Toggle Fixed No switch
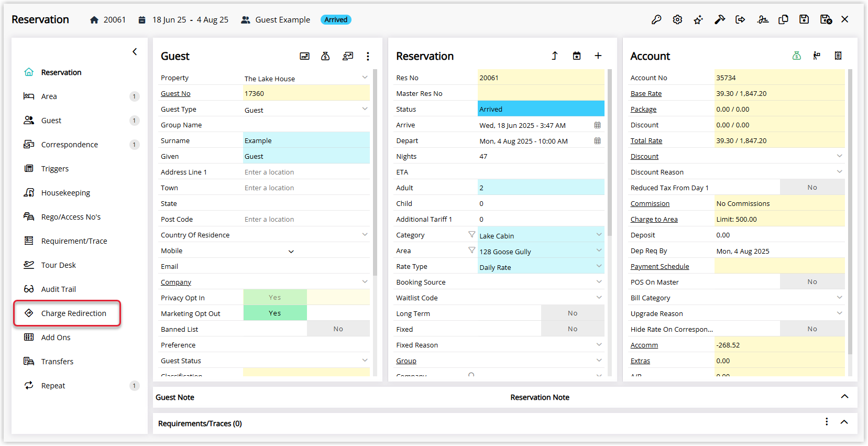868x446 pixels. pos(573,329)
